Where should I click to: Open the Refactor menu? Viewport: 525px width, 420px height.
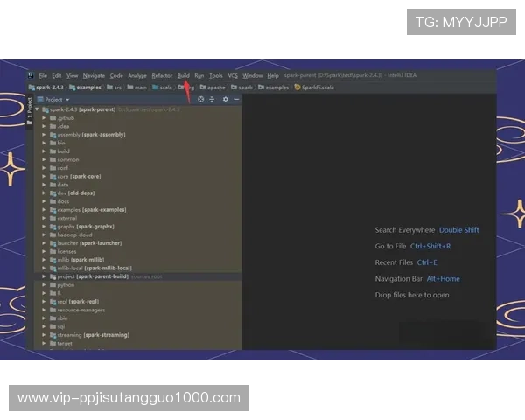[x=162, y=76]
